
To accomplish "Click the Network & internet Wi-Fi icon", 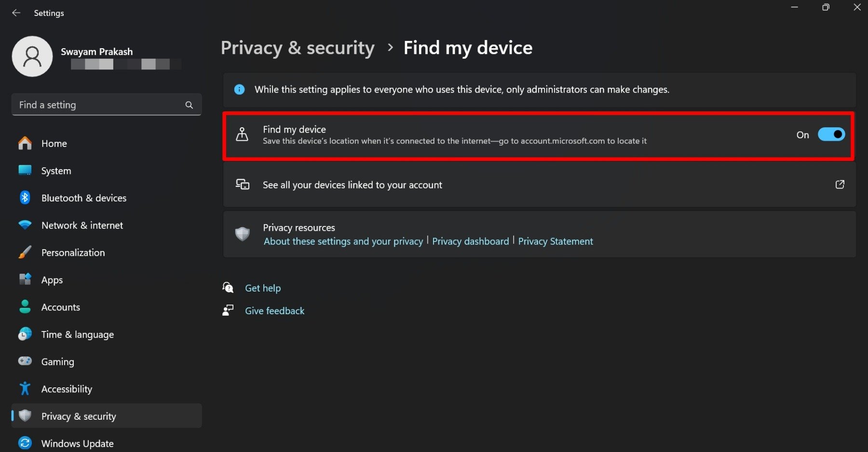I will point(25,225).
